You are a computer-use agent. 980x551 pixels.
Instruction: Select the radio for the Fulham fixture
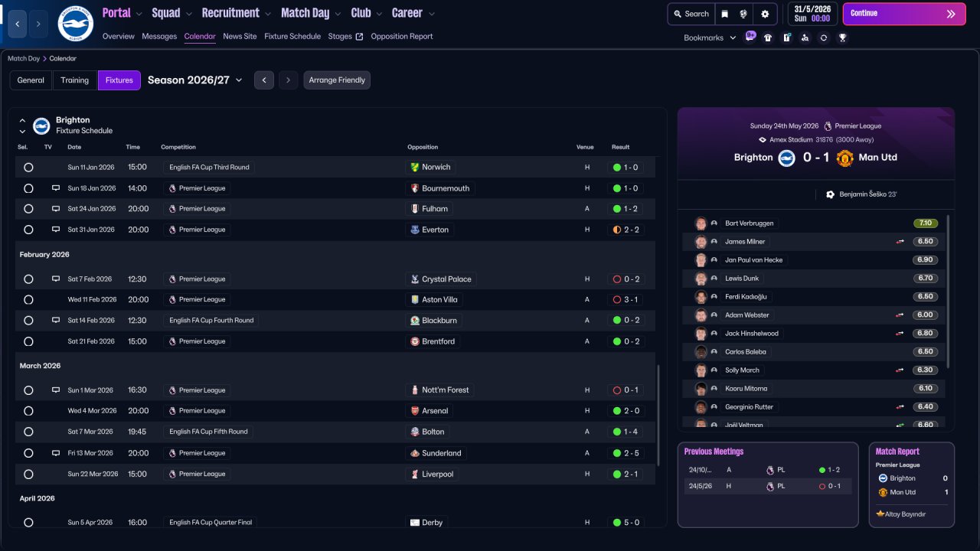(28, 209)
